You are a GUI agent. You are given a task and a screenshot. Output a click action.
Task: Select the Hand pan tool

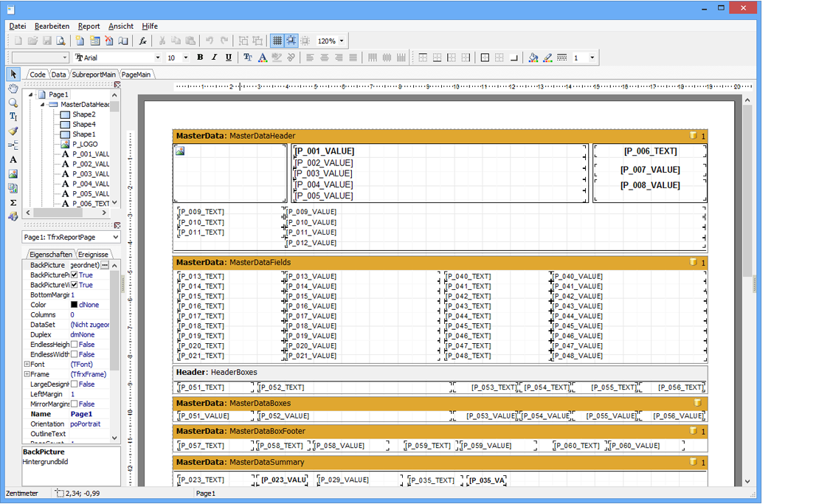point(13,89)
